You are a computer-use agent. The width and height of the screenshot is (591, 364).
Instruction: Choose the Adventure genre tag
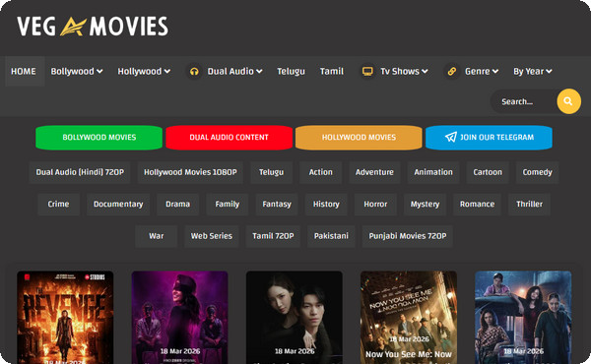pos(374,172)
